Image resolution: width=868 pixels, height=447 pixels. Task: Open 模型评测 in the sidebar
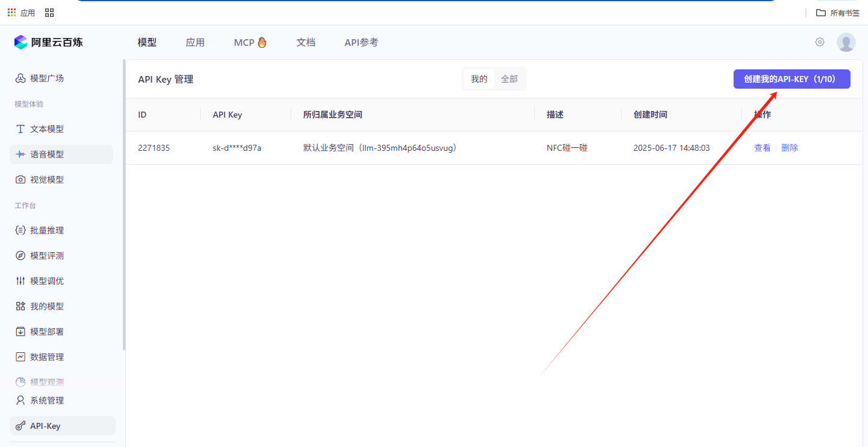click(61, 256)
